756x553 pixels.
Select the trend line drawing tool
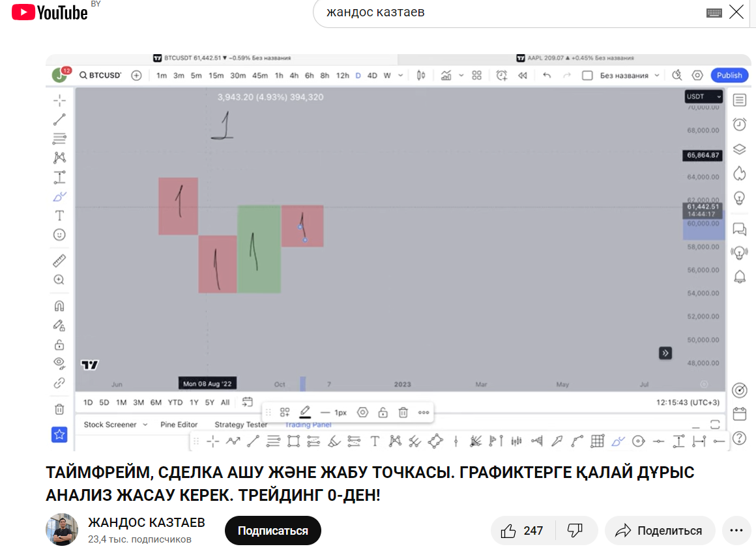pos(59,119)
